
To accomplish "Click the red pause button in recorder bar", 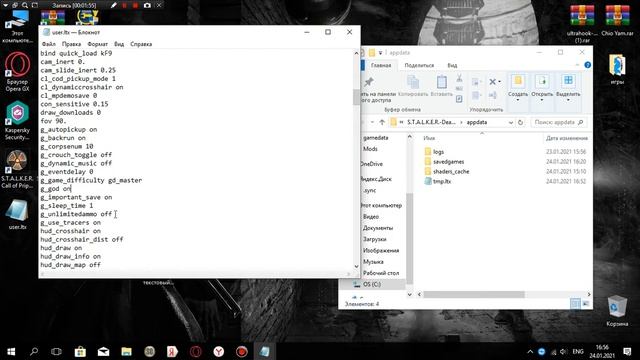I will (x=124, y=5).
